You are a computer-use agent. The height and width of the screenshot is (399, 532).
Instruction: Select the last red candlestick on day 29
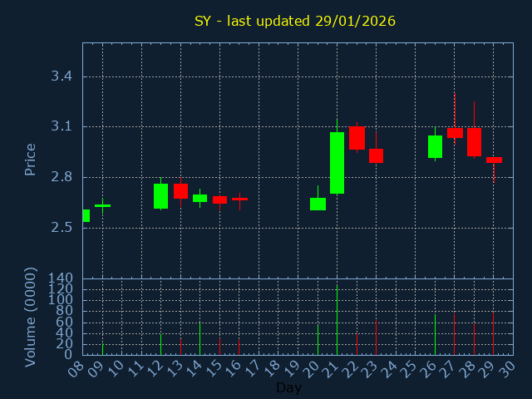click(494, 160)
